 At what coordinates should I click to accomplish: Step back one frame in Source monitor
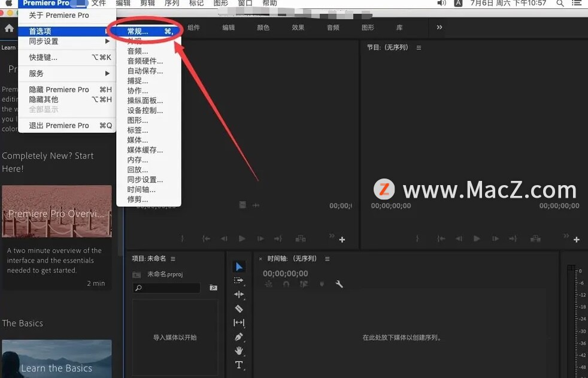point(224,238)
